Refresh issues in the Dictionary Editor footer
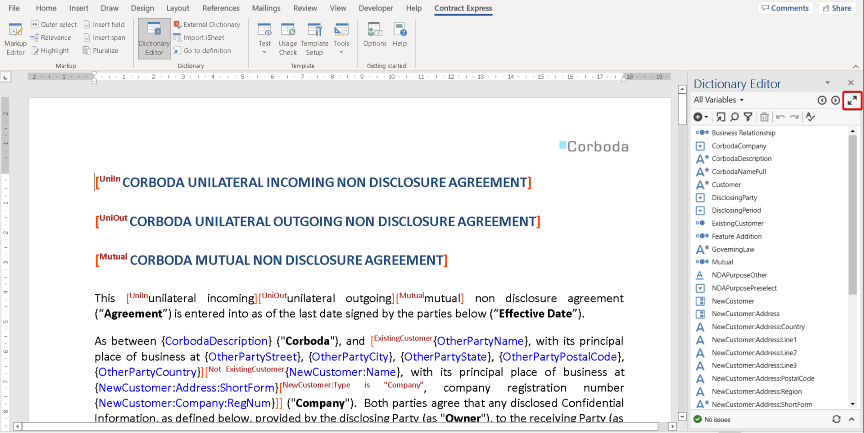 pyautogui.click(x=837, y=418)
